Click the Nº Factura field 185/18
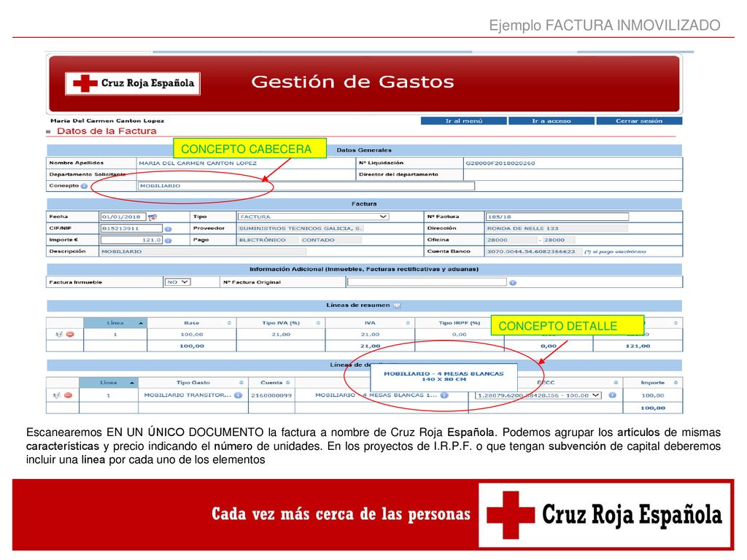 (557, 217)
